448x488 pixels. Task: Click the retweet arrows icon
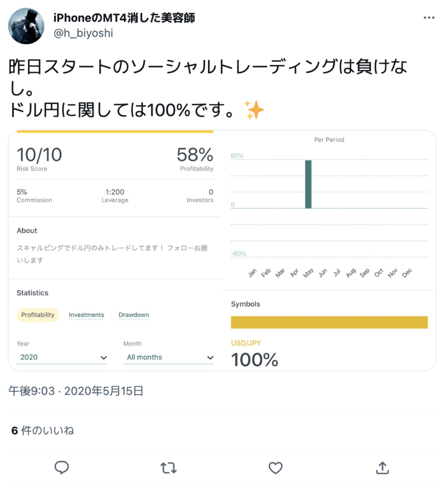click(x=168, y=468)
